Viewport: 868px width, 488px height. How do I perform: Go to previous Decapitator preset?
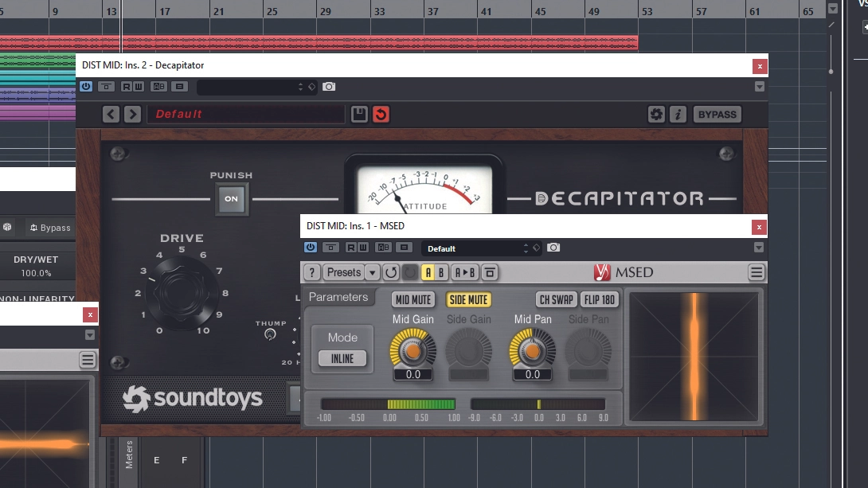coord(111,115)
